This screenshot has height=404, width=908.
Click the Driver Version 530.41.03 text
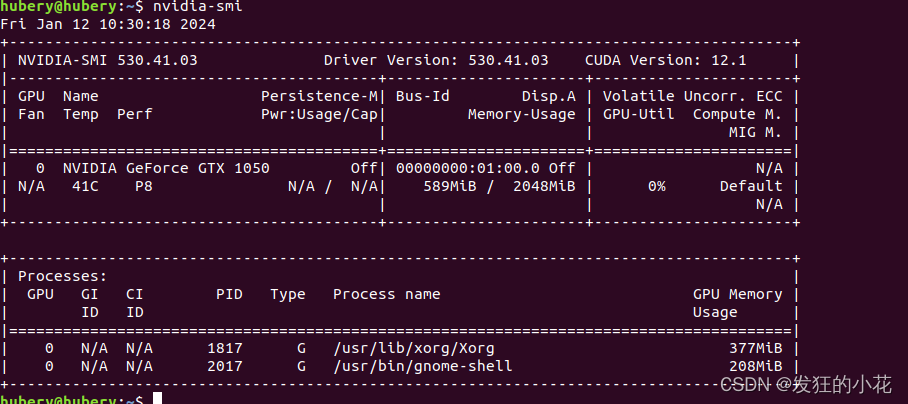pyautogui.click(x=436, y=60)
